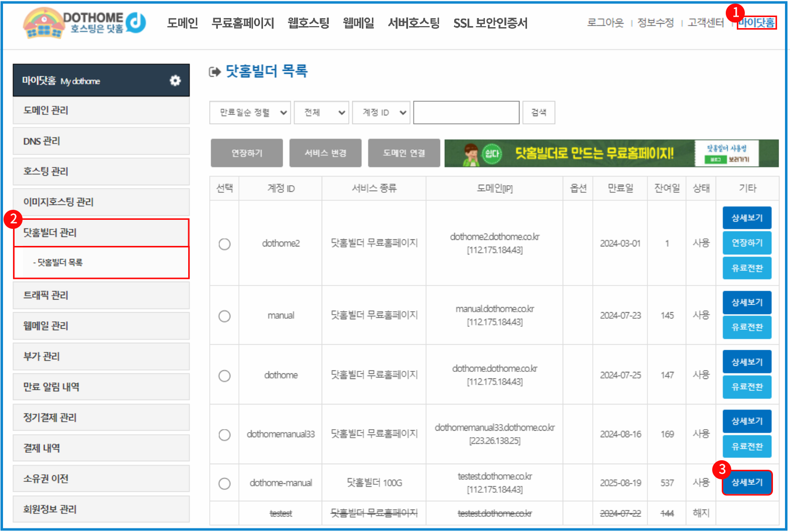Select the dothome-manual account radio button

[x=224, y=483]
